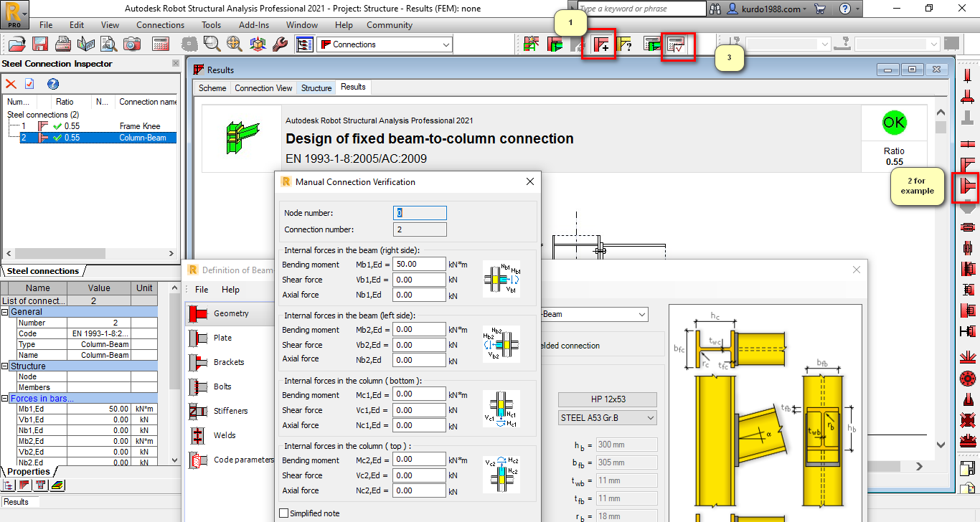Switch to the Scheme tab

click(212, 88)
